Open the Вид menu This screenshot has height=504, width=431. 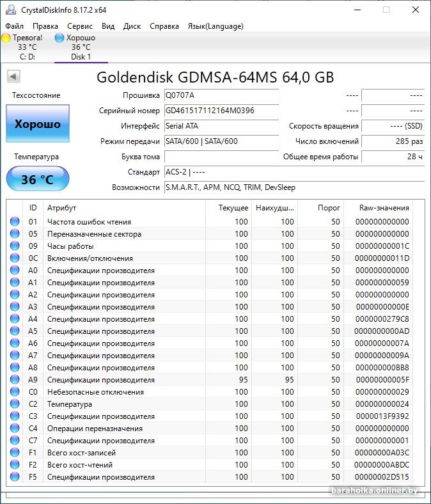tap(108, 26)
